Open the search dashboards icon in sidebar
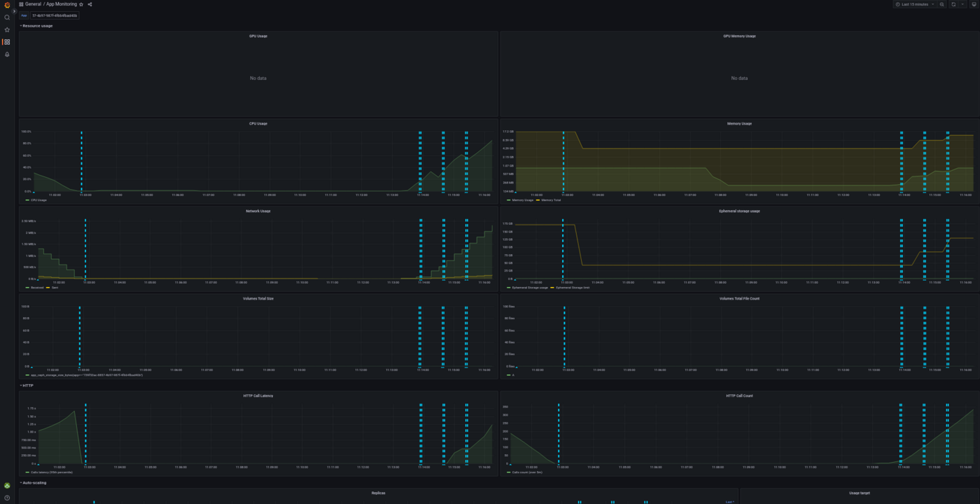The image size is (980, 504). tap(7, 17)
